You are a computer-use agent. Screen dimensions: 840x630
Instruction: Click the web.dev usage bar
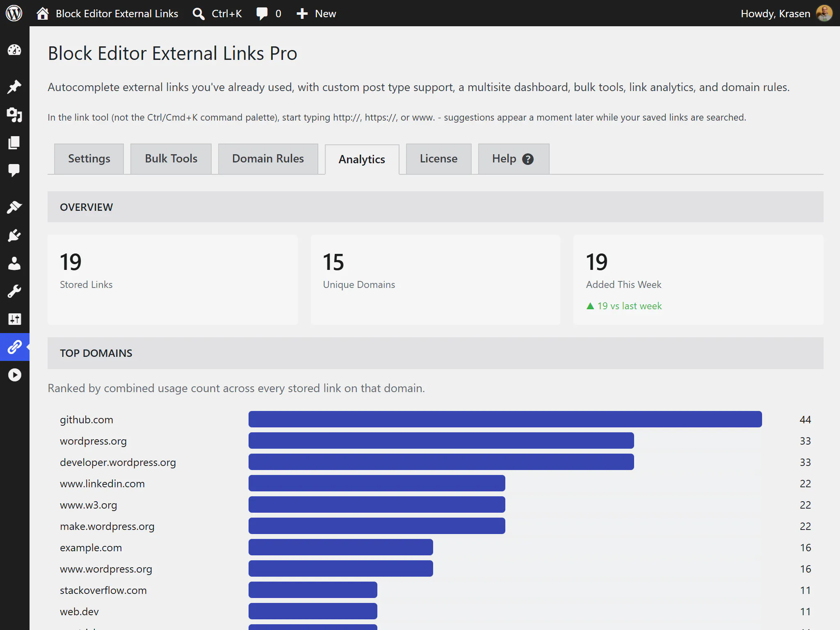313,611
